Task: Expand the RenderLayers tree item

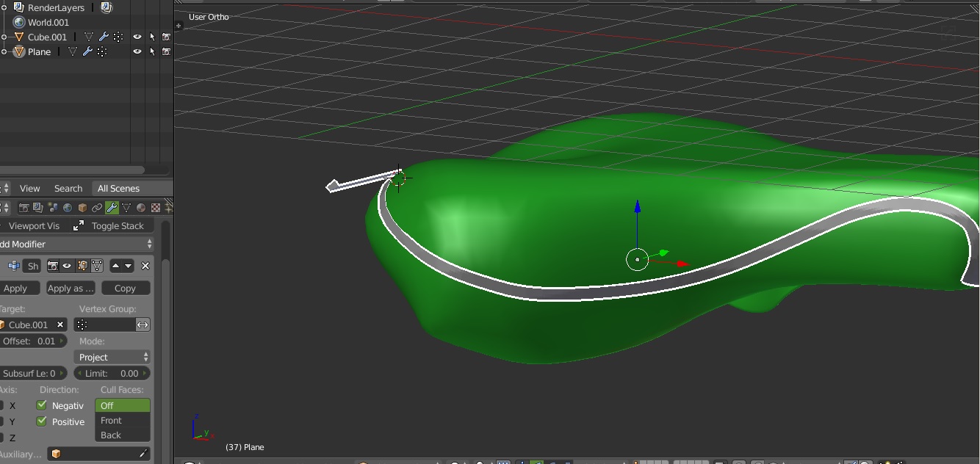Action: tap(4, 7)
